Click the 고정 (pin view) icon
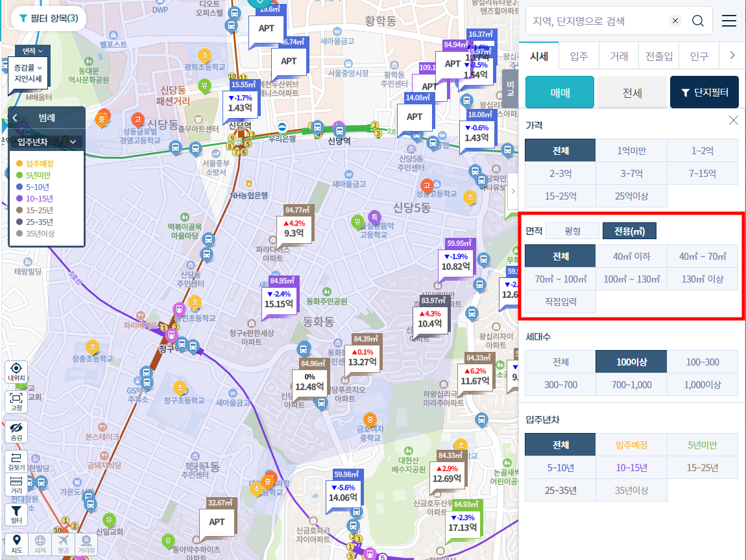Image resolution: width=746 pixels, height=560 pixels. click(16, 402)
